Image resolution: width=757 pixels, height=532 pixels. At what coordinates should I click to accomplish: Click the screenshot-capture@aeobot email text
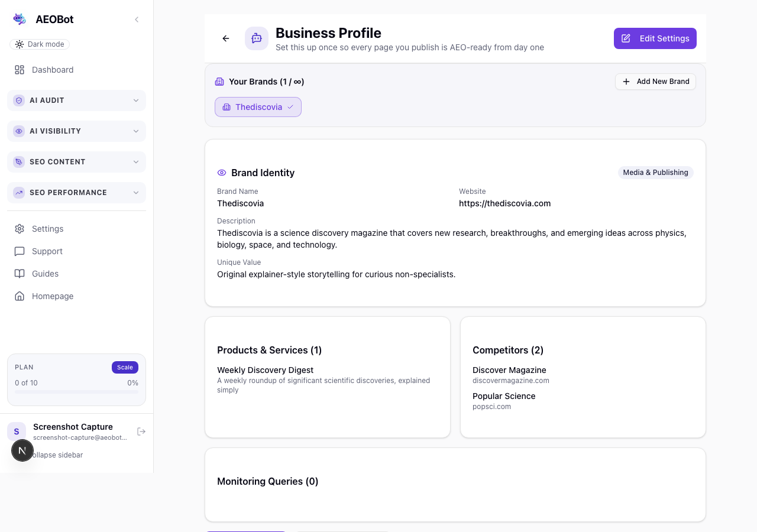pos(80,437)
